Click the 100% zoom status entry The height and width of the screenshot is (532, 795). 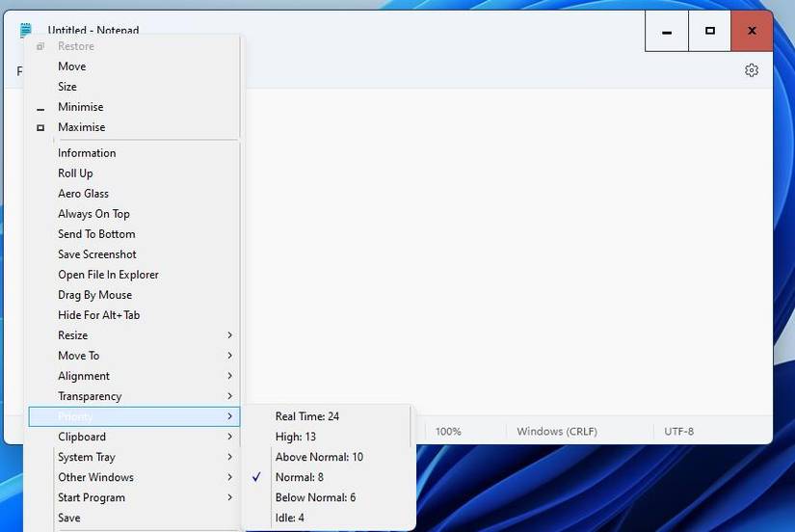click(448, 432)
